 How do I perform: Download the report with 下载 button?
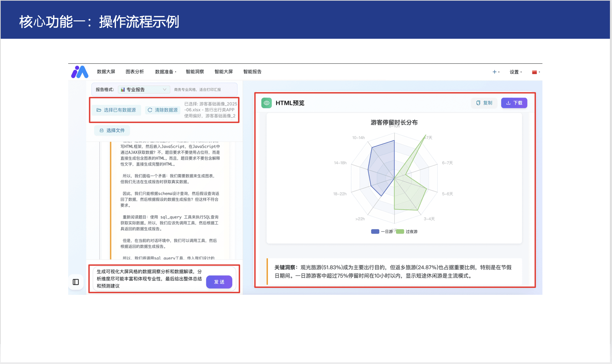[514, 103]
